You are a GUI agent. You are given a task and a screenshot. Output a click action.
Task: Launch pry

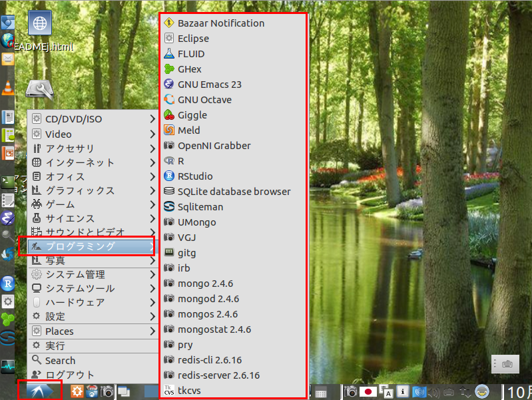point(233,345)
